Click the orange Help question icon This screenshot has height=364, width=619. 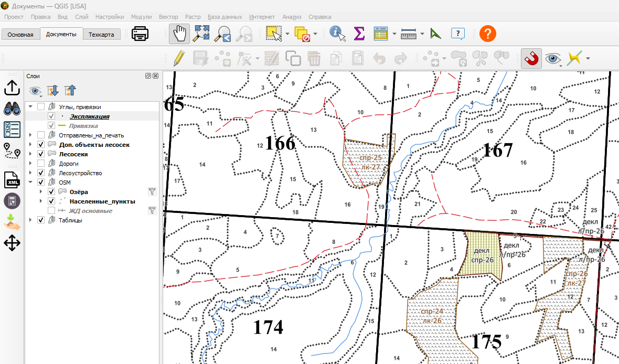(487, 34)
